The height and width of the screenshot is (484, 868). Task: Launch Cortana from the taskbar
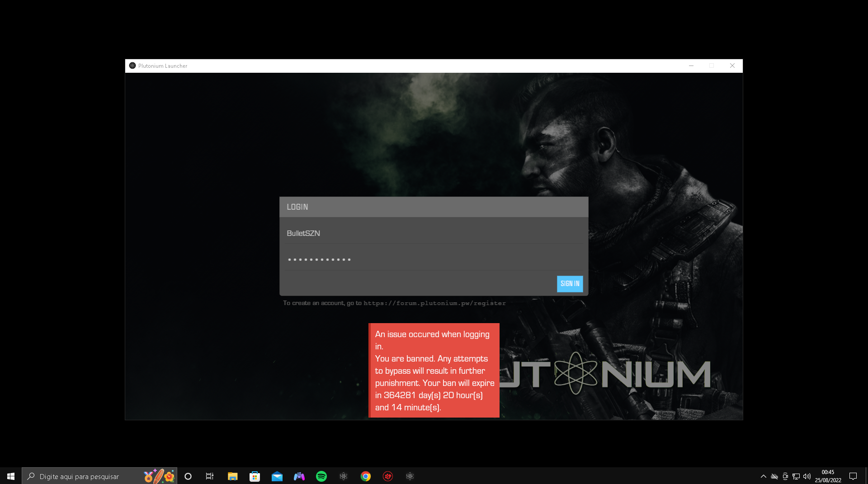click(x=188, y=476)
